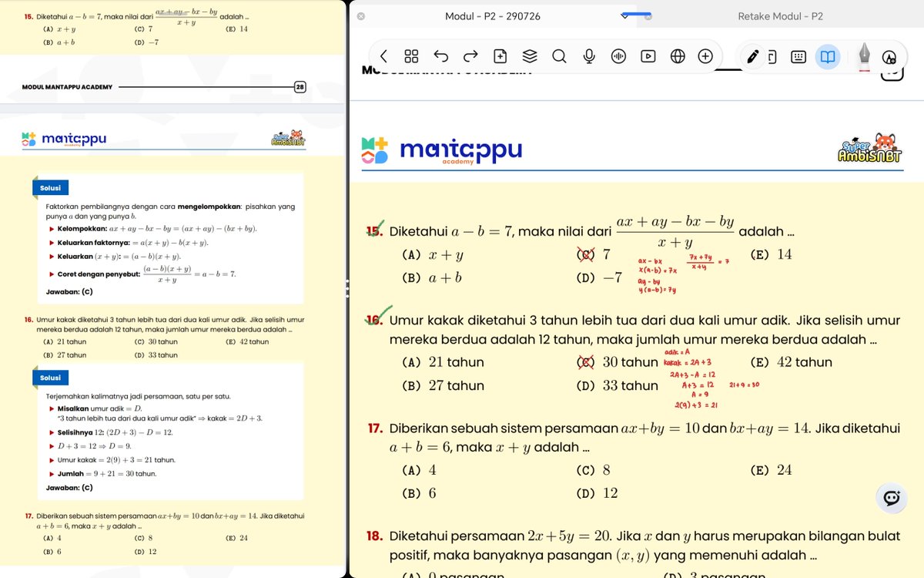The width and height of the screenshot is (924, 578).
Task: Select the Modul - P2 - 290726 tab
Action: (x=493, y=16)
